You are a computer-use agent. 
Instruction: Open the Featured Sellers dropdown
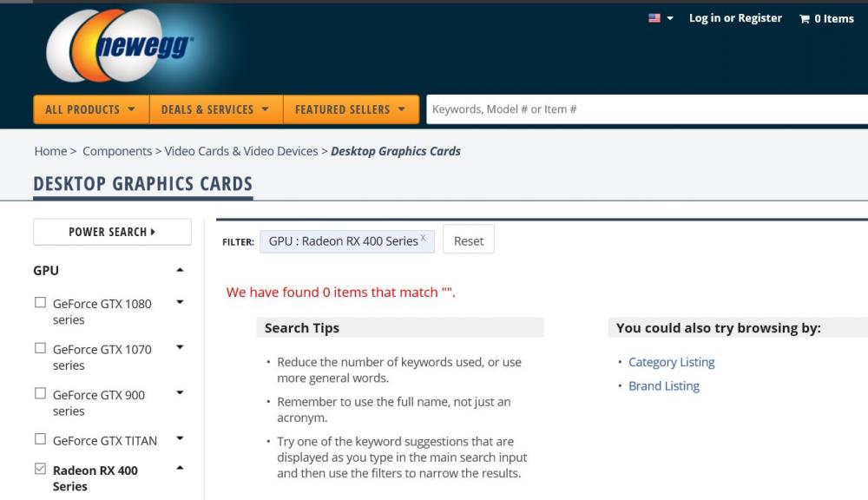point(350,109)
